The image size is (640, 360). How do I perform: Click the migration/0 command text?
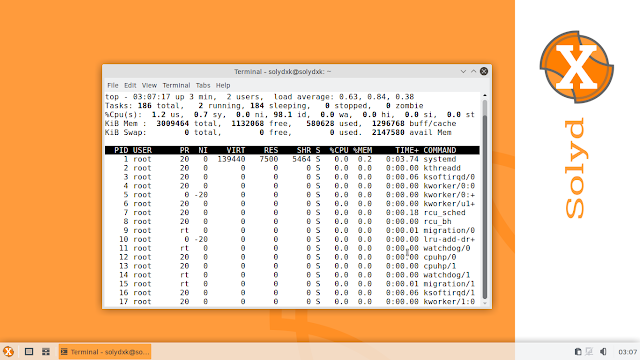(x=449, y=231)
